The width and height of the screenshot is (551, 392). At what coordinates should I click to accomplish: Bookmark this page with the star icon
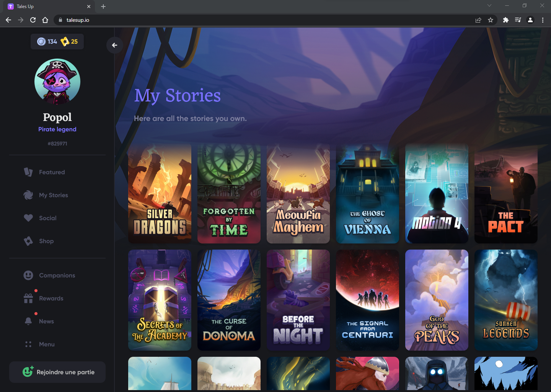click(x=491, y=20)
